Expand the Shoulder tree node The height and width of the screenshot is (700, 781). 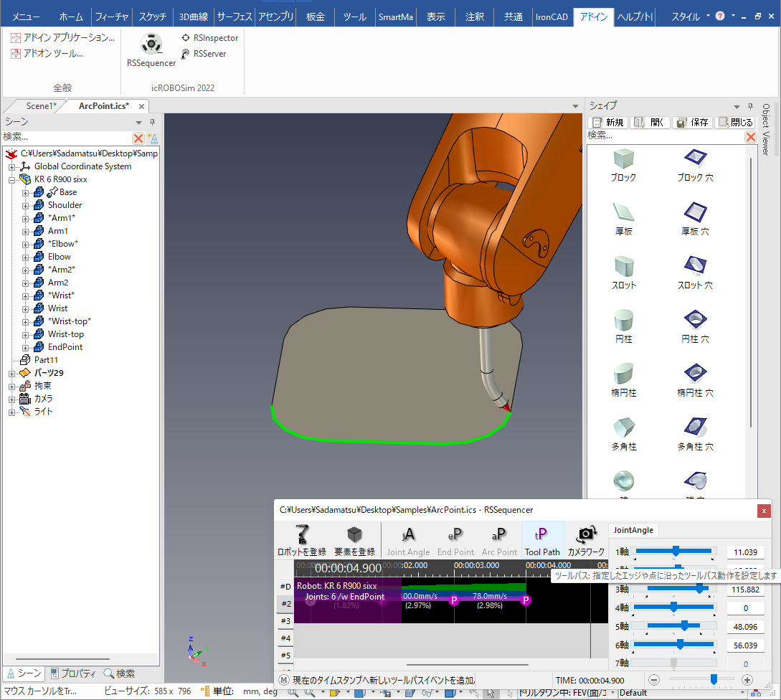25,205
